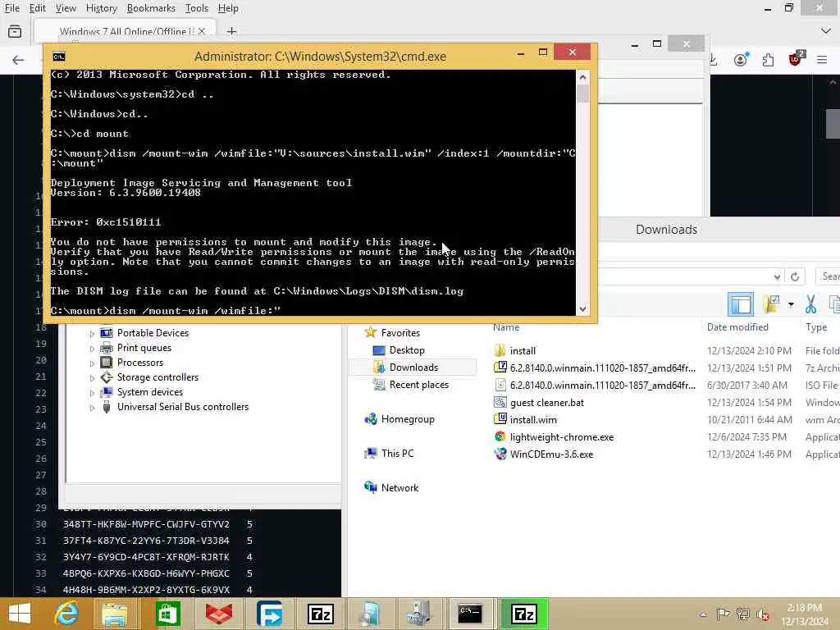Open Firefox account profile icon
The image size is (840, 630).
pyautogui.click(x=741, y=59)
